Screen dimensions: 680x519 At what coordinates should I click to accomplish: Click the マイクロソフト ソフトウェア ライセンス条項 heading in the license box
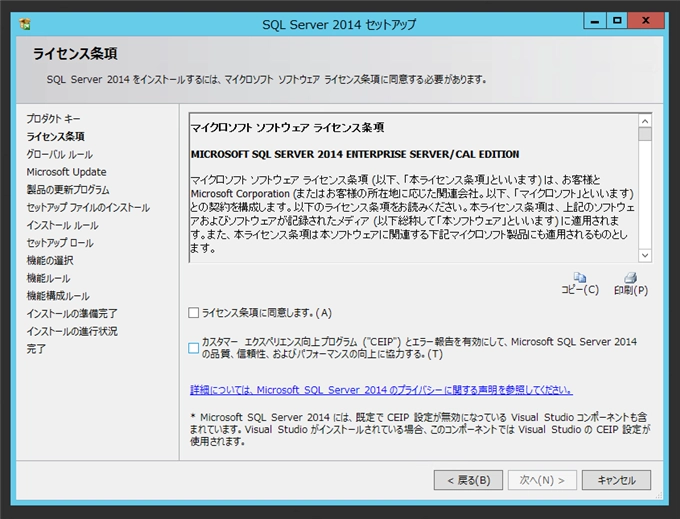coord(288,127)
